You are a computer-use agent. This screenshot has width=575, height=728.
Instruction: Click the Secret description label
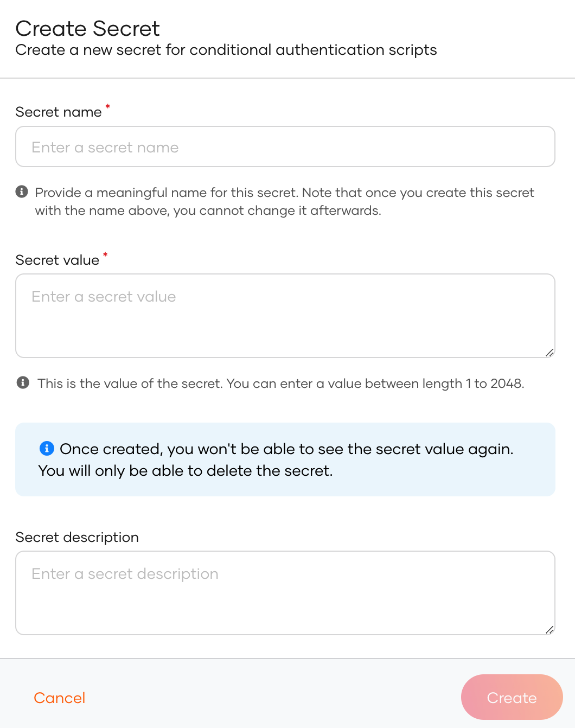[x=77, y=537]
